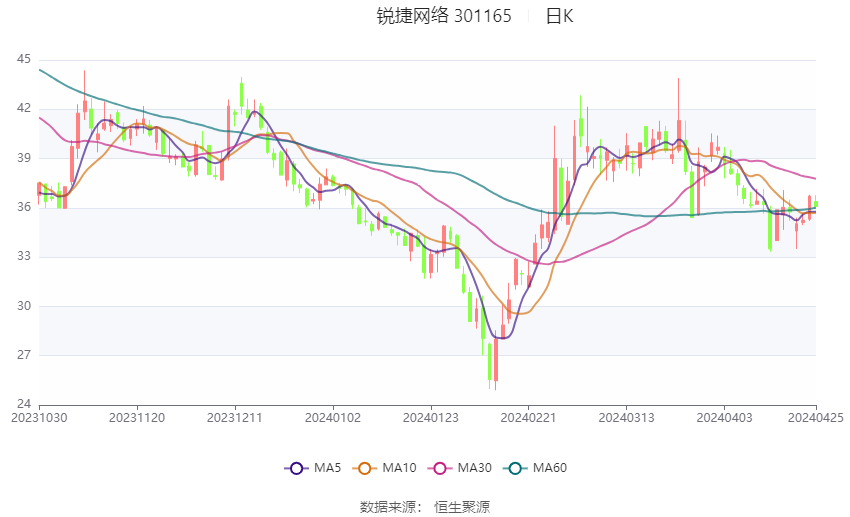Hide the MA10 line via its label
This screenshot has height=517, width=850.
pos(401,468)
